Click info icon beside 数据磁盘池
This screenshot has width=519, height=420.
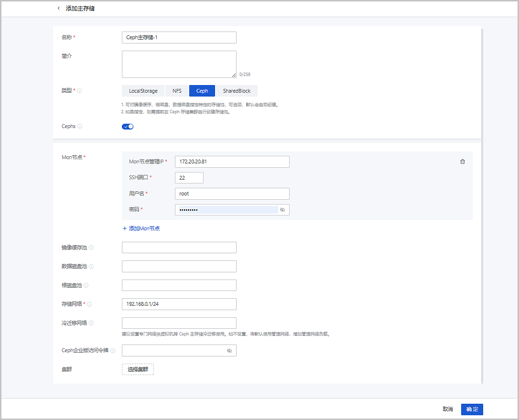pyautogui.click(x=91, y=267)
